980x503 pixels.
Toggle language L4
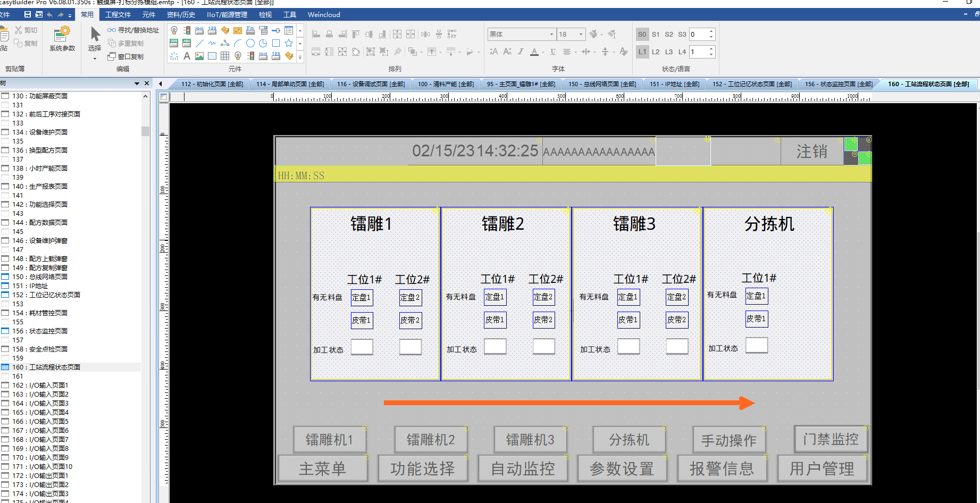pos(682,52)
